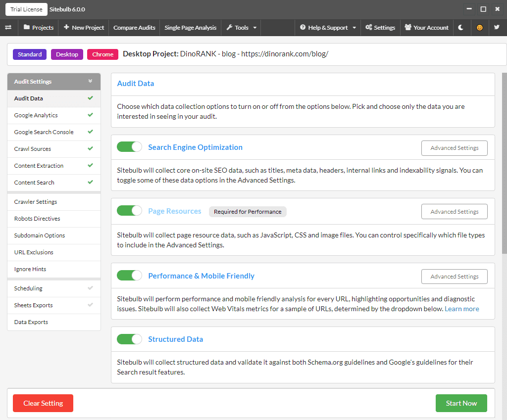
Task: Select Google Analytics in the sidebar
Action: click(x=54, y=115)
